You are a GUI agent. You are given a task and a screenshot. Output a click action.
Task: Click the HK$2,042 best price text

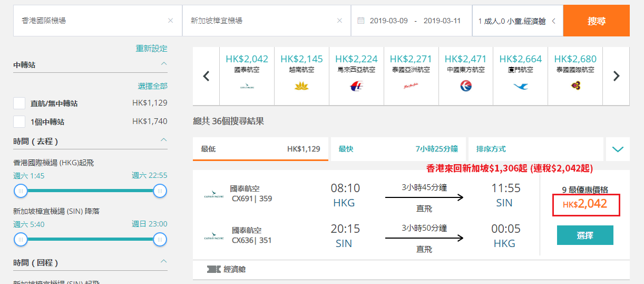pos(585,204)
